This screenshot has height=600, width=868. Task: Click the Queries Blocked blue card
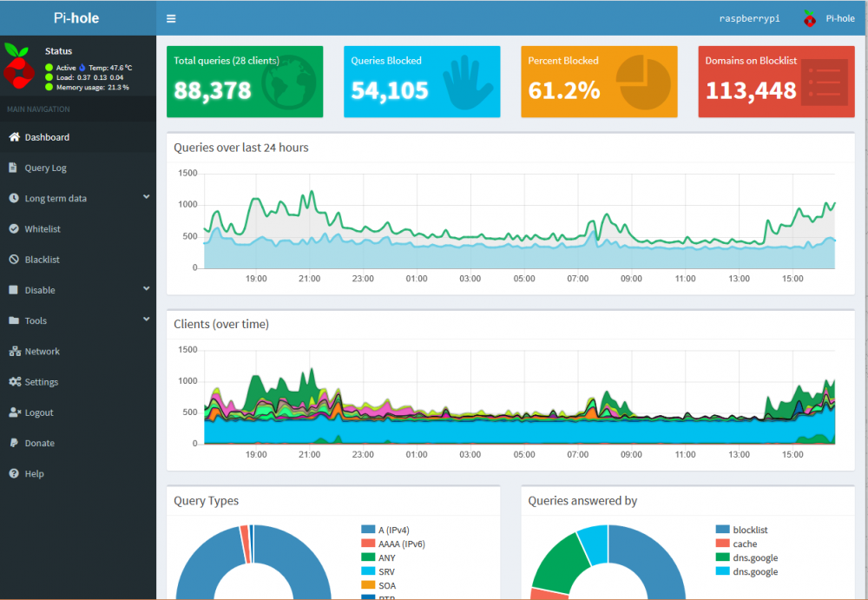(x=422, y=82)
